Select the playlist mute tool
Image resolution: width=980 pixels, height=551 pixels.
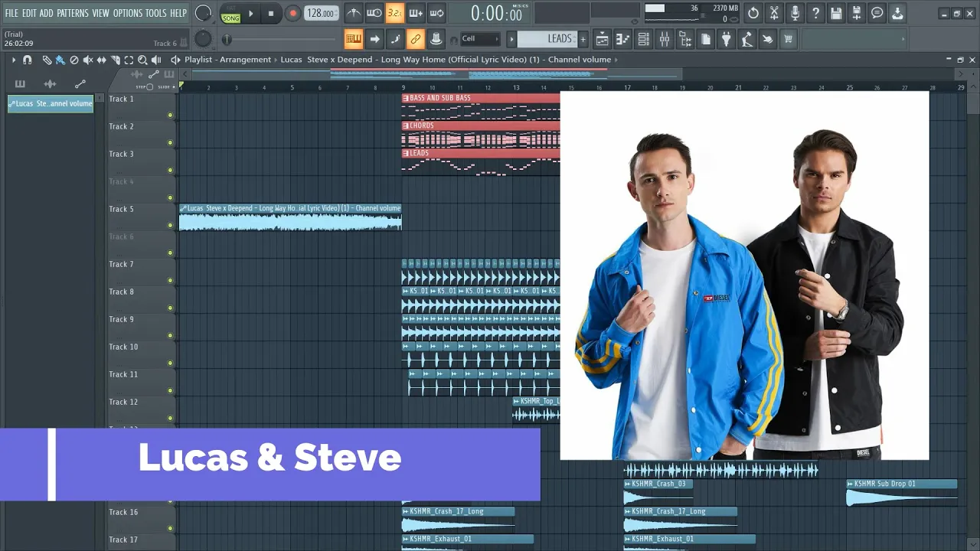pyautogui.click(x=88, y=60)
